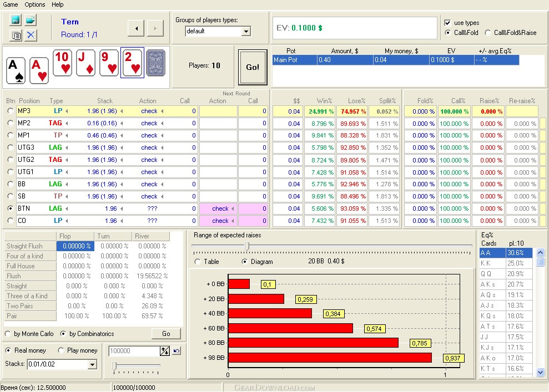Click the open folder icon

point(31,19)
